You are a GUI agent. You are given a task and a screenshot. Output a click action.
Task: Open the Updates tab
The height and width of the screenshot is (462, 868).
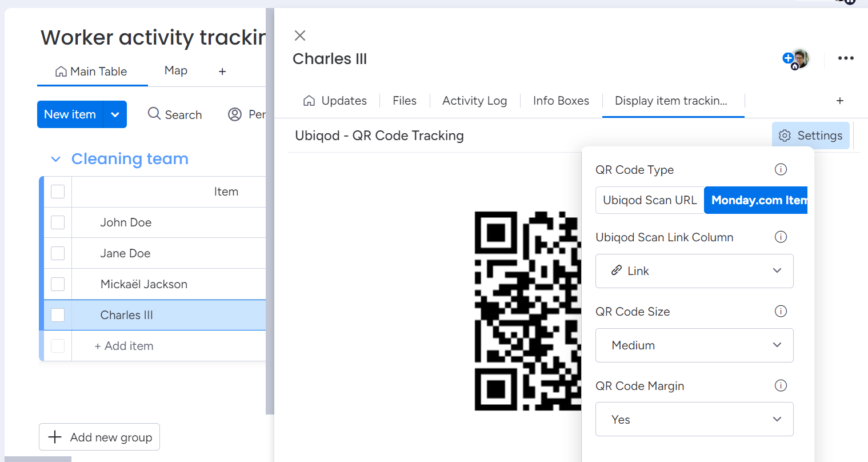click(335, 101)
